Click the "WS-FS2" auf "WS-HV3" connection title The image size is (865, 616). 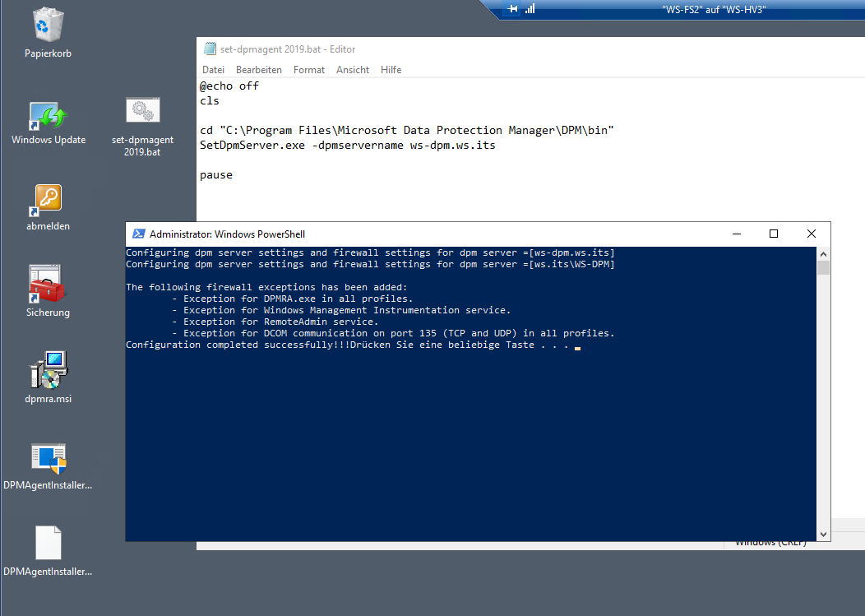[x=713, y=9]
